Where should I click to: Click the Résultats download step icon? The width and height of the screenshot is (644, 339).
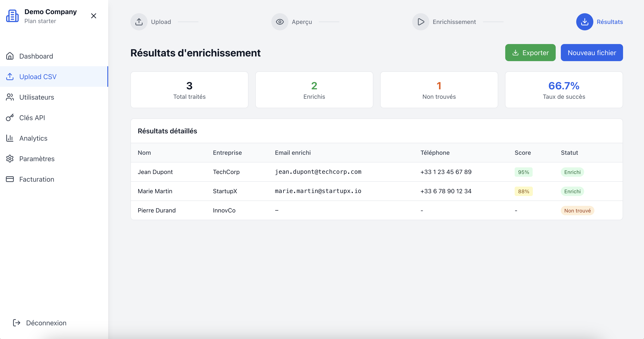585,22
